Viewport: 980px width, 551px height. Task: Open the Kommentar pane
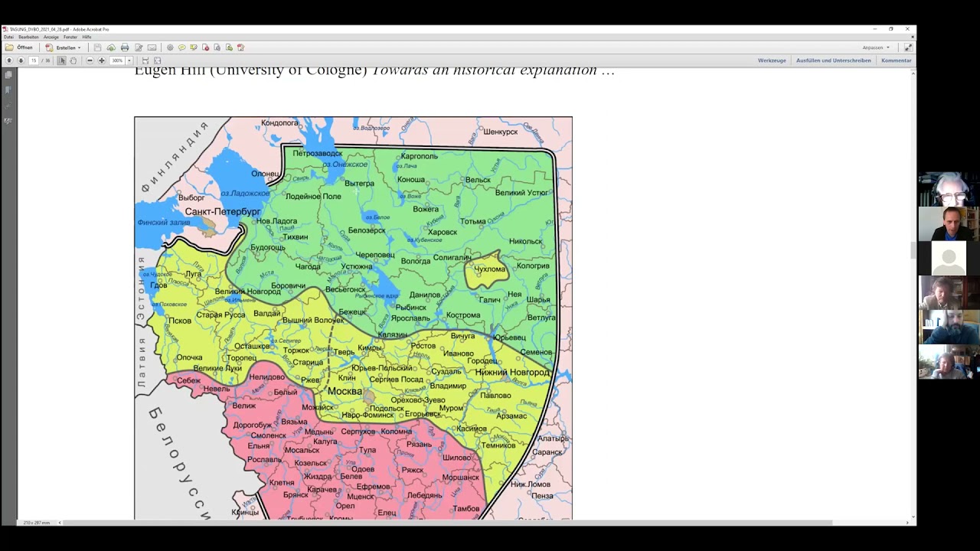click(x=896, y=60)
